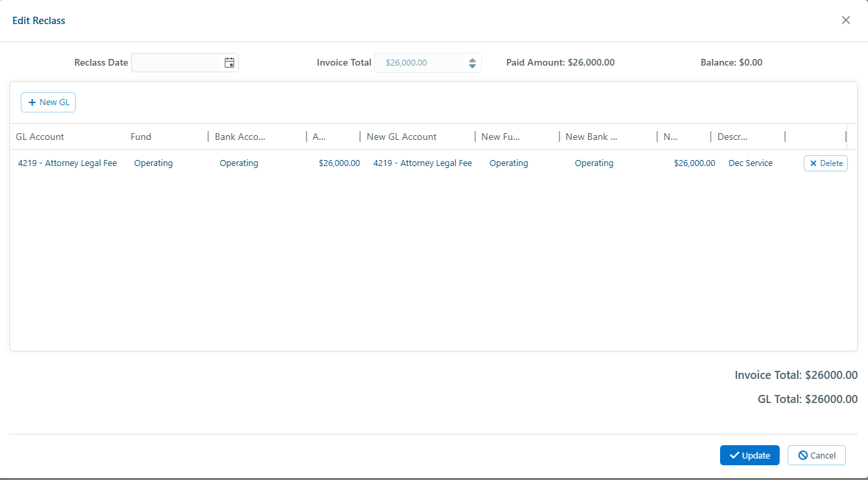Image resolution: width=868 pixels, height=480 pixels.
Task: Click the X icon inside the Delete button
Action: tap(815, 163)
